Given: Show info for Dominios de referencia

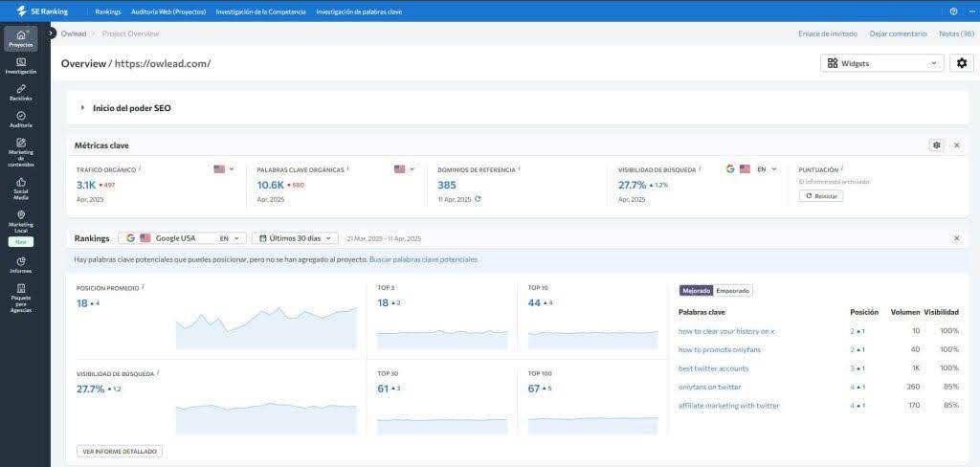Looking at the screenshot, I should click(x=520, y=168).
